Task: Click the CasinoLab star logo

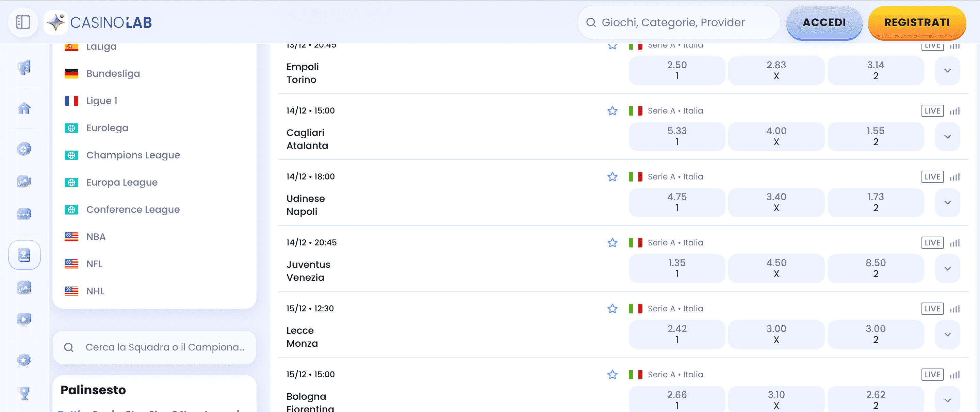Action: pos(56,22)
